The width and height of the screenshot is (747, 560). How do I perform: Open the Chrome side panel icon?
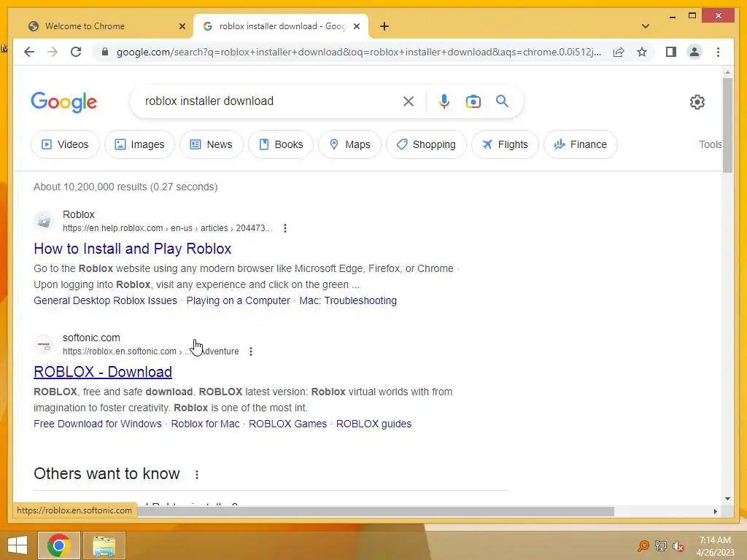[671, 52]
